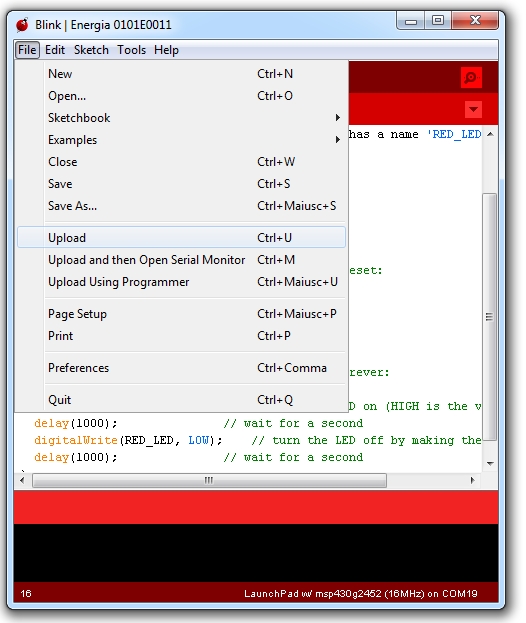Click the vertical scrollbar thumb
Viewport: 526px width, 623px height.
(490, 317)
